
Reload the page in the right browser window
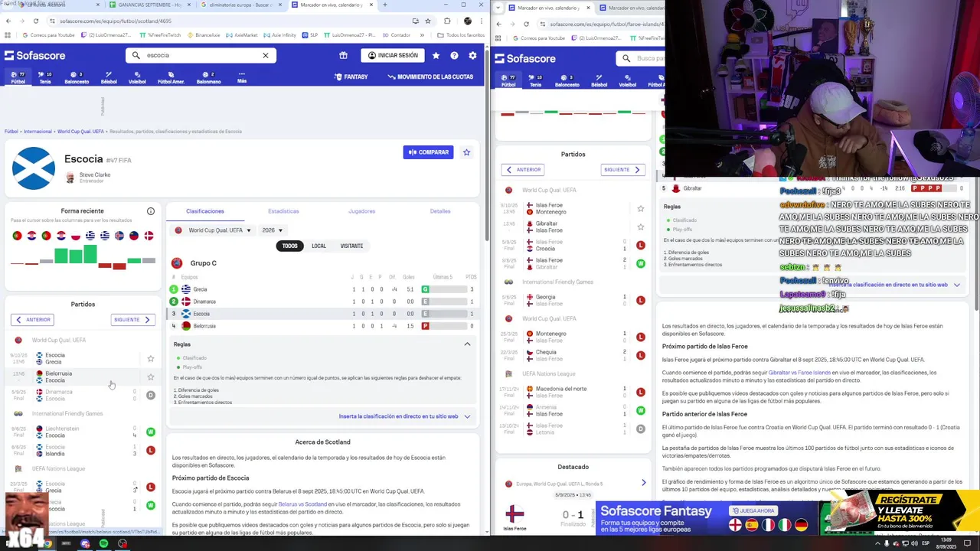[x=526, y=24]
